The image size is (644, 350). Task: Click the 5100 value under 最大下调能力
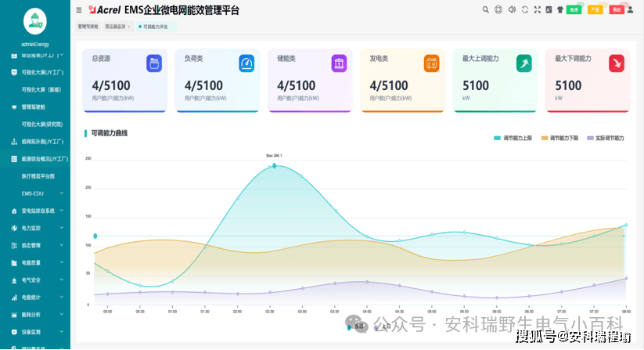click(568, 85)
